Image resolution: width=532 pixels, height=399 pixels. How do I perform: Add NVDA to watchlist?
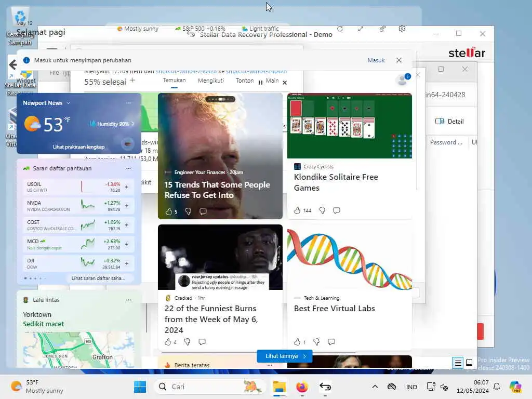(127, 206)
